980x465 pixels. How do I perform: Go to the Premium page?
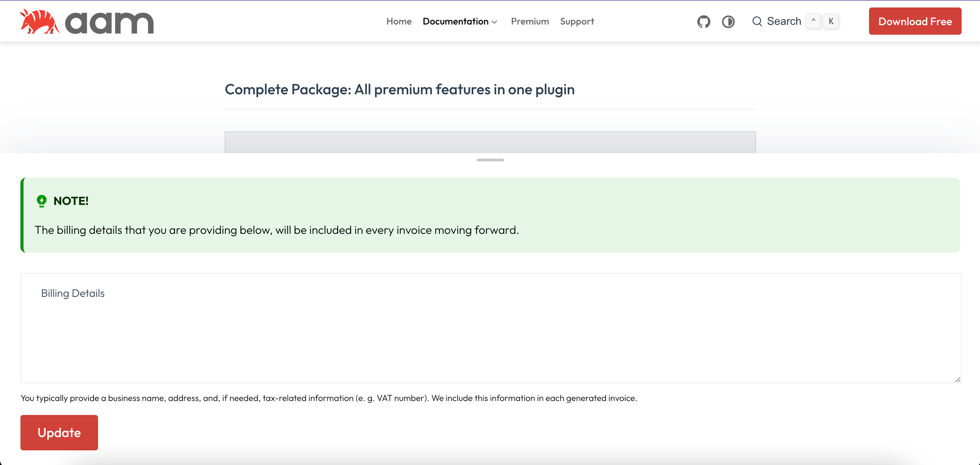[x=529, y=22]
